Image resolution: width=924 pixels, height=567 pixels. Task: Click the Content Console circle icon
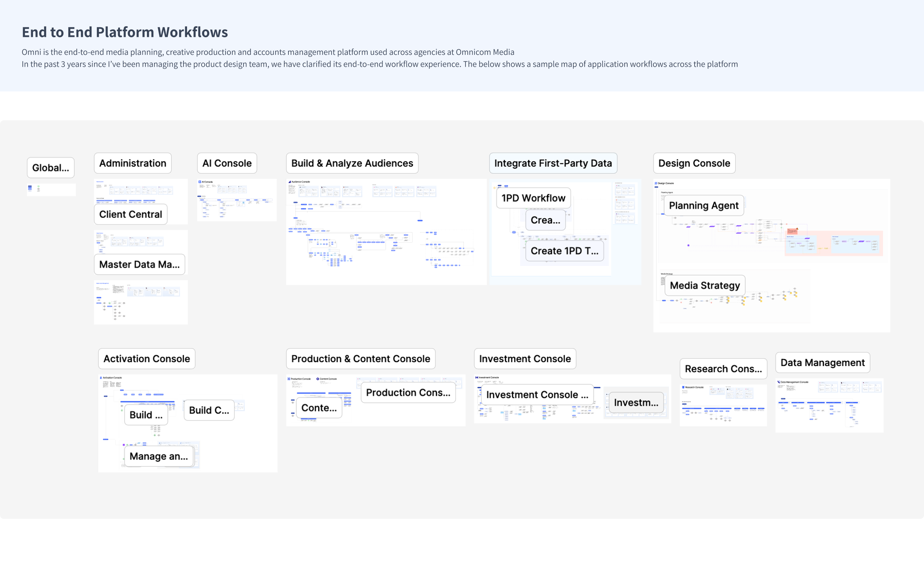coord(318,379)
